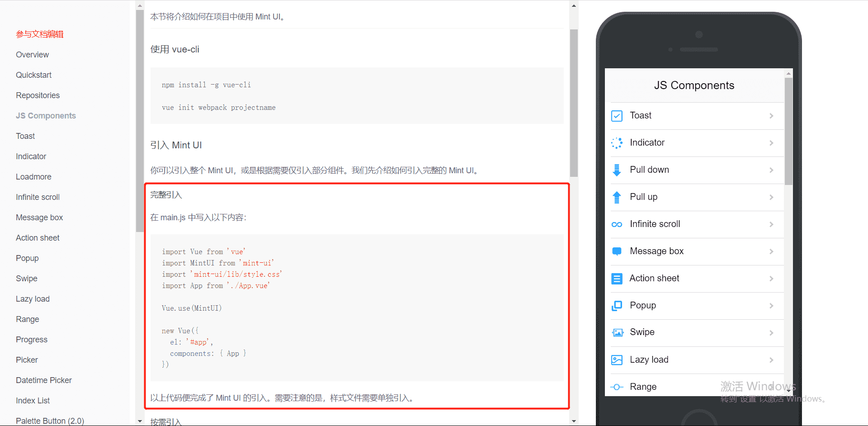Click the Lazy load image icon

pyautogui.click(x=617, y=360)
